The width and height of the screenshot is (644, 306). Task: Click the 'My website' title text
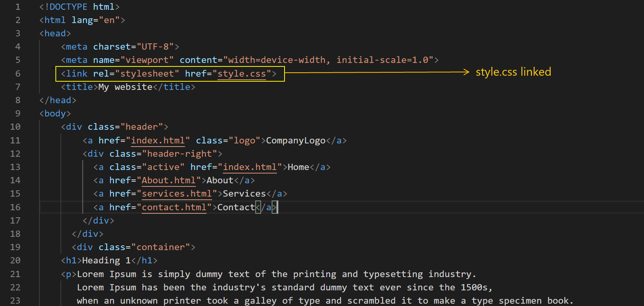(x=126, y=87)
